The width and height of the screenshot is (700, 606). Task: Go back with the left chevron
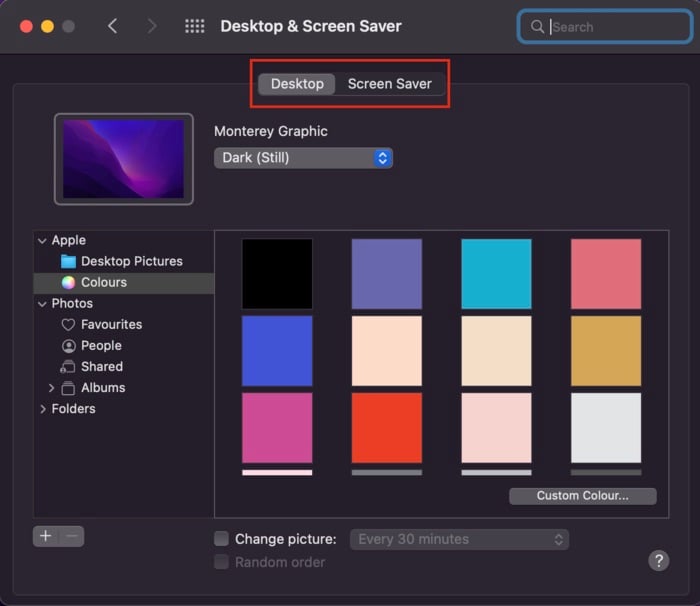tap(113, 26)
